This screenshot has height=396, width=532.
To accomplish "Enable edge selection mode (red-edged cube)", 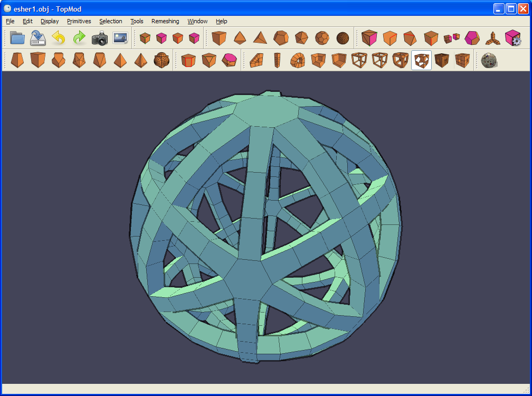I will (178, 38).
